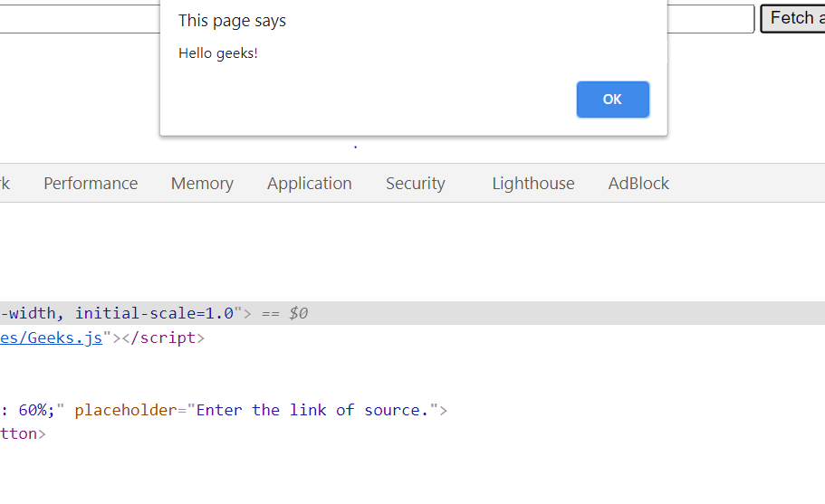Click the "Hello geeks!" alert message

tap(218, 53)
